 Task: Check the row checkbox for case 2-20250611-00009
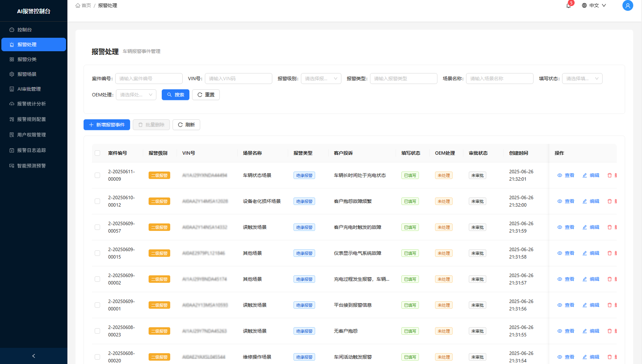pyautogui.click(x=97, y=175)
